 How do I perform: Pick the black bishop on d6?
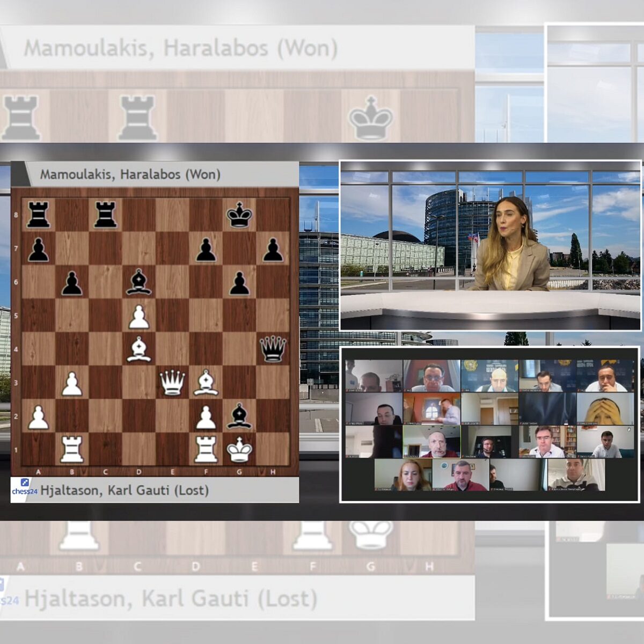click(139, 282)
